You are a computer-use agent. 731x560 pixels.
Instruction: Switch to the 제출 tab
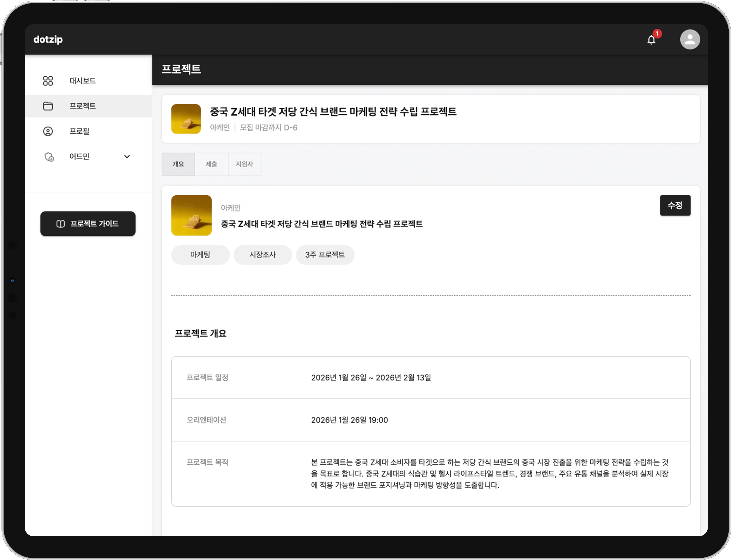pyautogui.click(x=211, y=164)
